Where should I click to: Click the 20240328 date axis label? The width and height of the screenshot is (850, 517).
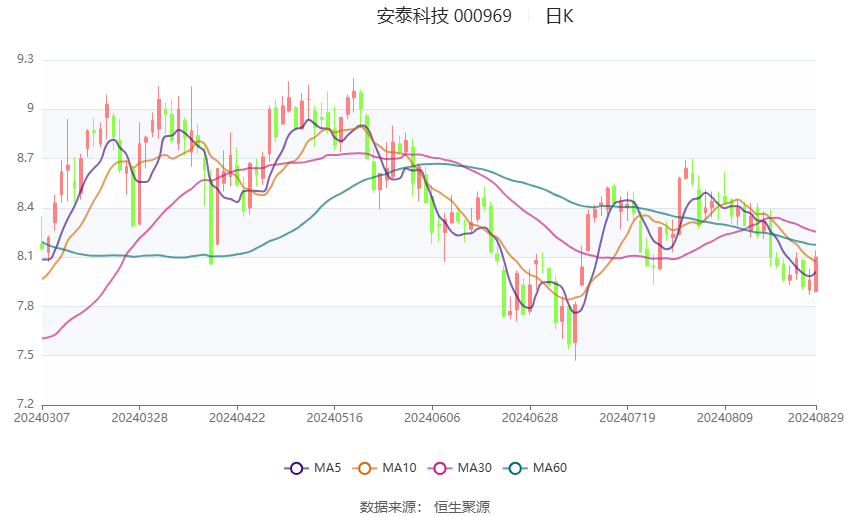139,418
